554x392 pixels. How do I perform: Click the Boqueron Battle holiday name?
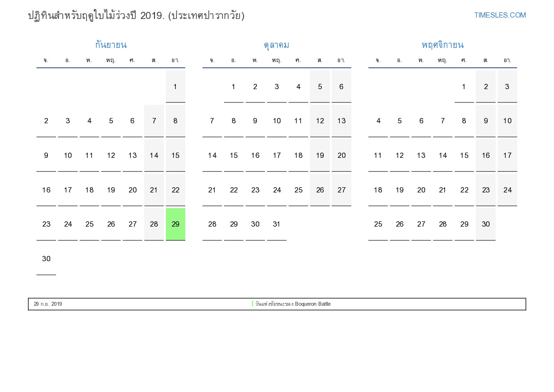(293, 304)
